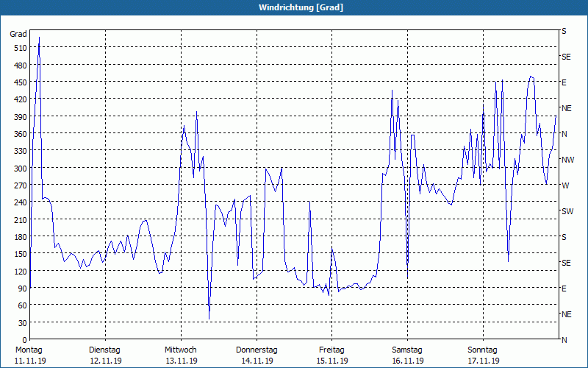This screenshot has height=368, width=588.
Task: Click the "Grad" axis unit label
Action: point(18,34)
